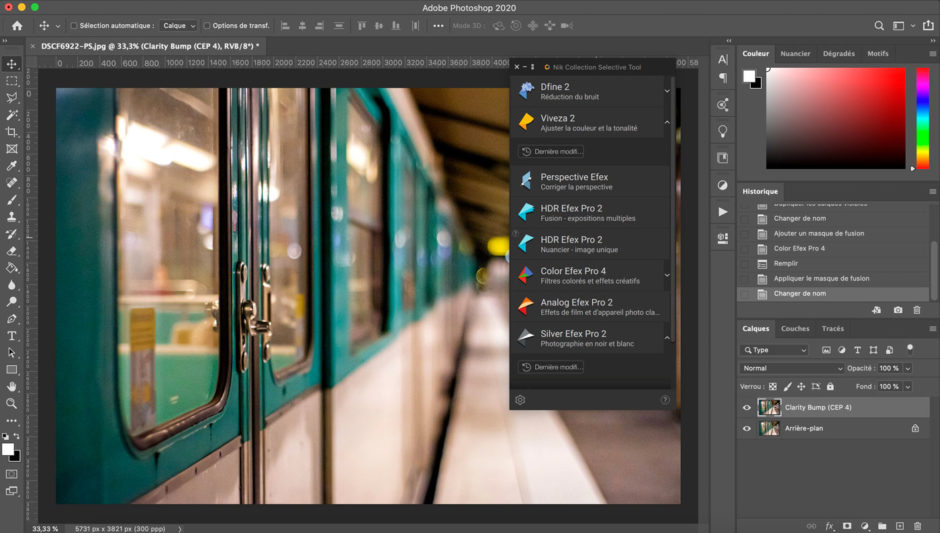Open the Normal blend mode dropdown

(792, 368)
